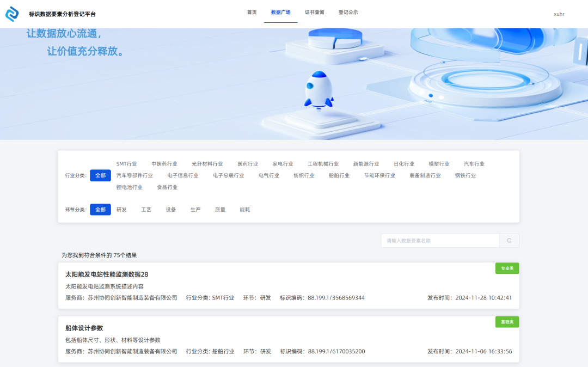Select 研发 under 环节分类

pyautogui.click(x=120, y=209)
